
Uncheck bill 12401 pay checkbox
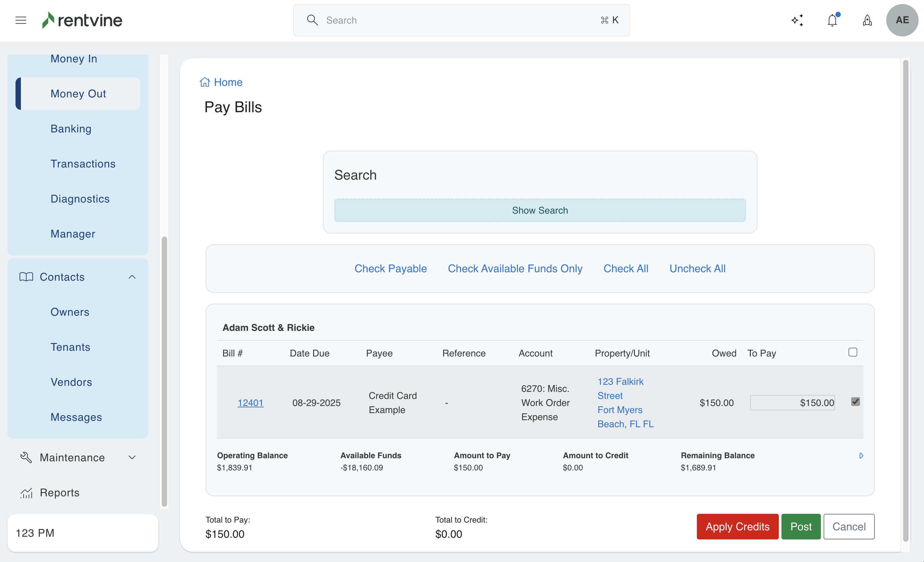(x=855, y=402)
